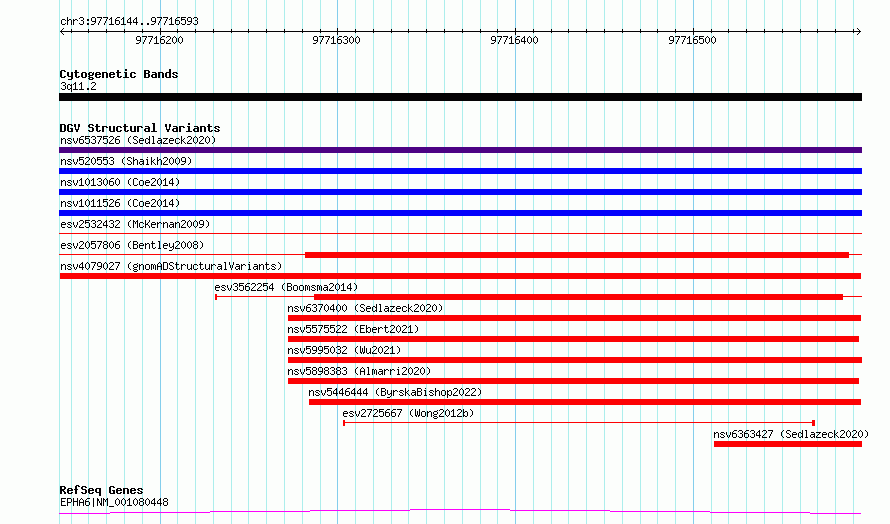This screenshot has width=890, height=524.
Task: Select the purple nsv6537526 variant bar
Action: point(460,150)
